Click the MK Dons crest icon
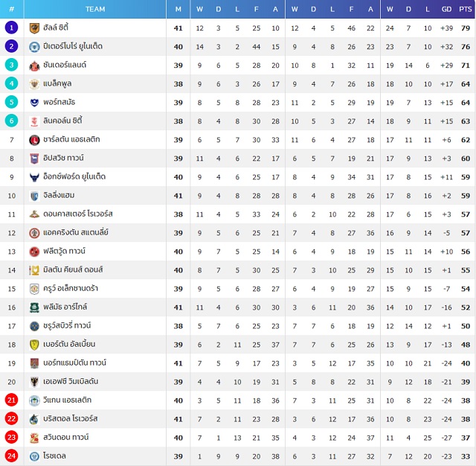The height and width of the screenshot is (466, 476). (x=34, y=270)
